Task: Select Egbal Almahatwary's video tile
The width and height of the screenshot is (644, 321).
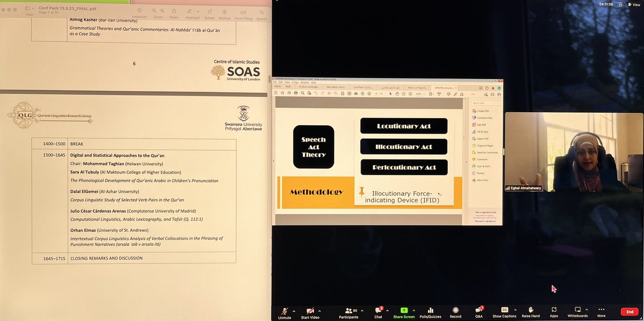Action: (574, 153)
